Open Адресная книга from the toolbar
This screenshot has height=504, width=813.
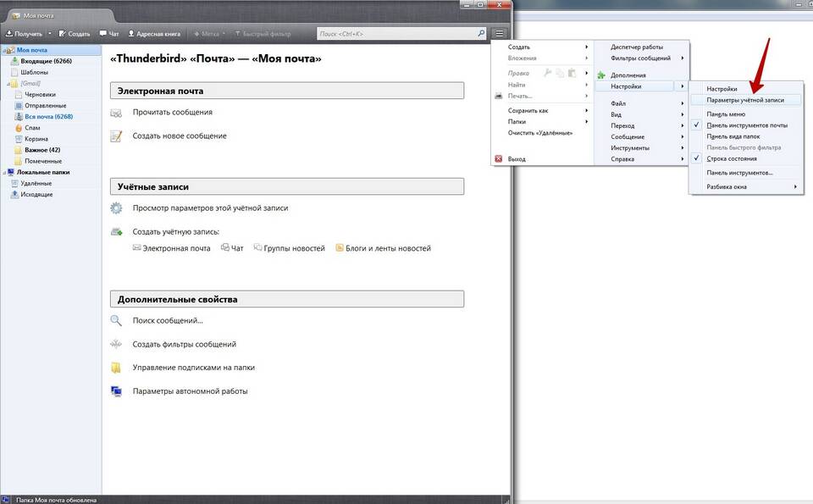click(x=154, y=34)
